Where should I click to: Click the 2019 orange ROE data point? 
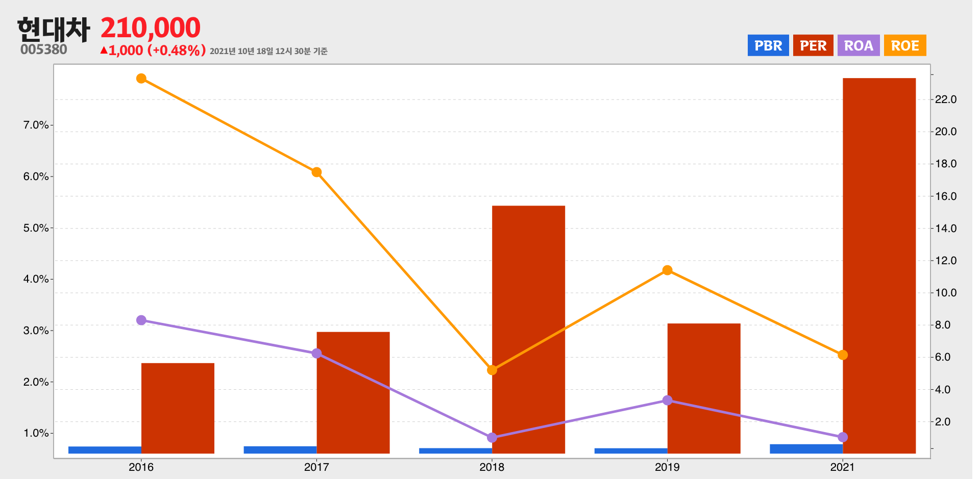[667, 270]
